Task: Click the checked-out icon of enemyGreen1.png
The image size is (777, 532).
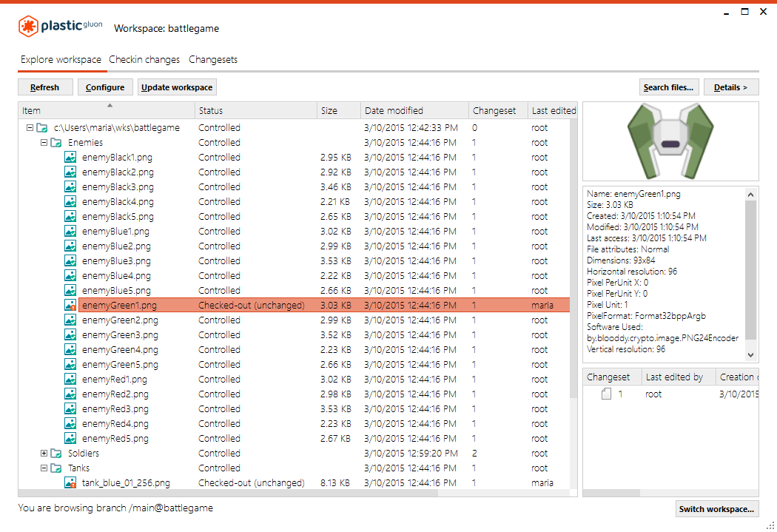Action: [70, 305]
